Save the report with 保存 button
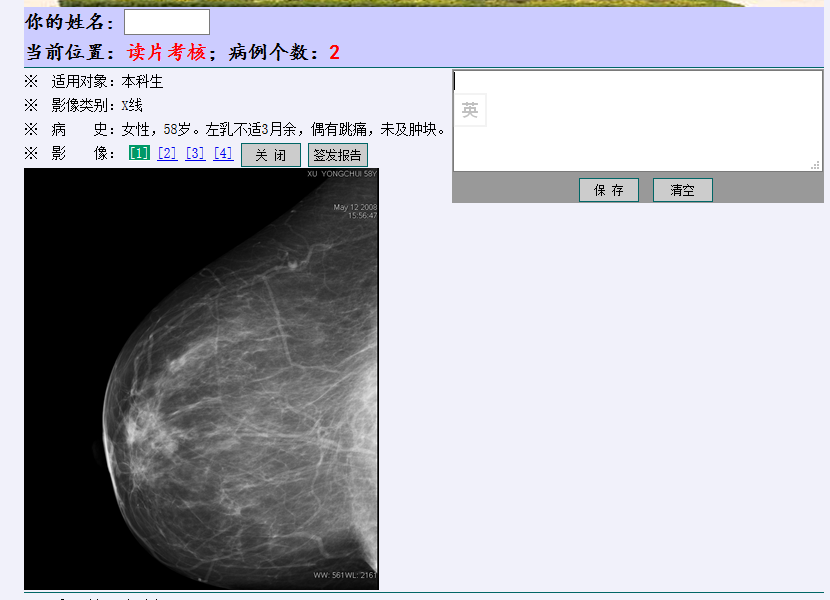The image size is (830, 600). pos(608,190)
